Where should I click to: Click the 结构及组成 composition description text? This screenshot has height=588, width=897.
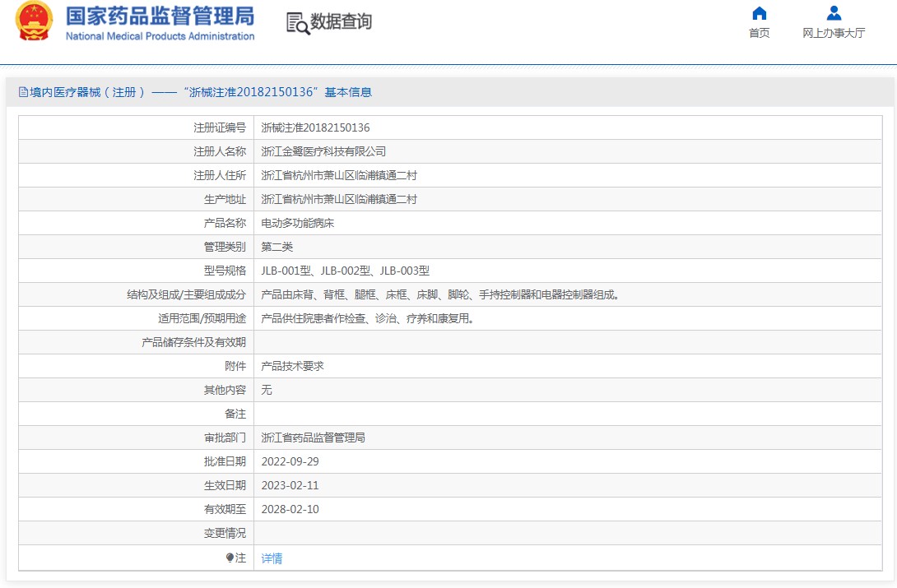pyautogui.click(x=440, y=295)
